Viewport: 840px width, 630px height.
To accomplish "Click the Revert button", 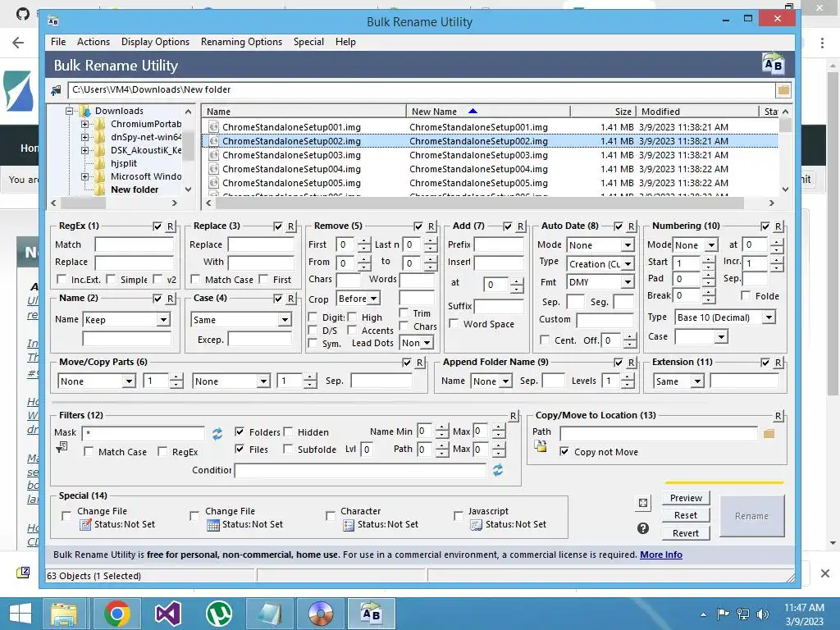I will pyautogui.click(x=686, y=533).
